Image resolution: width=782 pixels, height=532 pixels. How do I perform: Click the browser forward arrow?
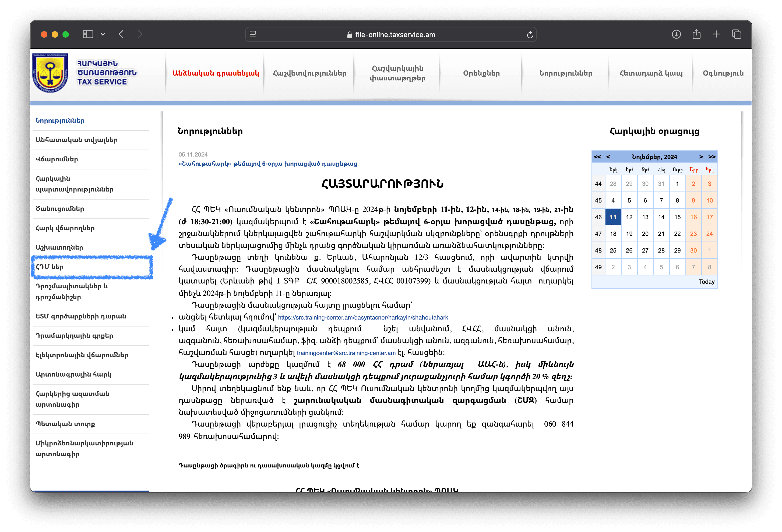point(140,34)
